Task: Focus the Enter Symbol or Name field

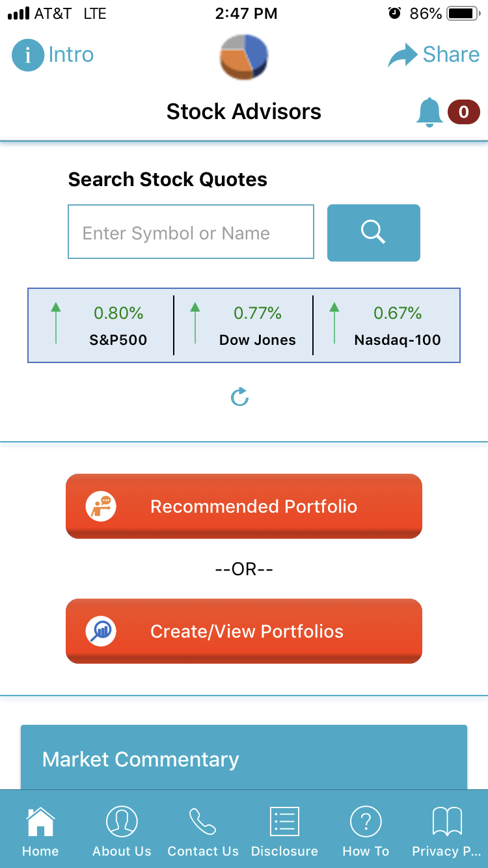Action: click(x=191, y=232)
